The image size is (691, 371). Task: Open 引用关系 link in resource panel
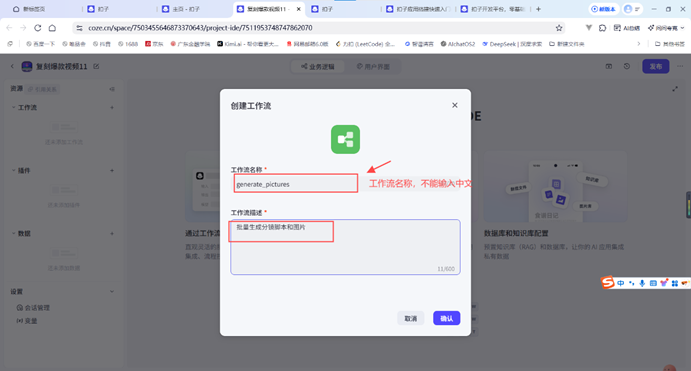[x=42, y=89]
